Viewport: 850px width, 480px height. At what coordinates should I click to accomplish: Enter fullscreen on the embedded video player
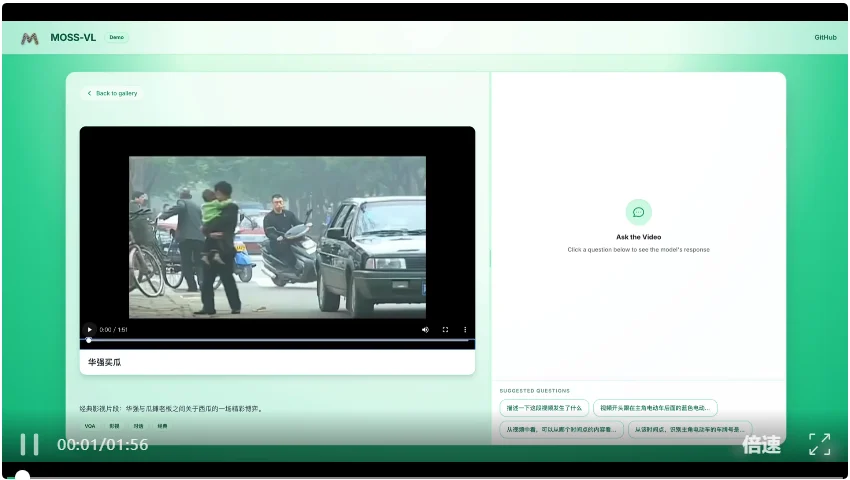coord(445,329)
